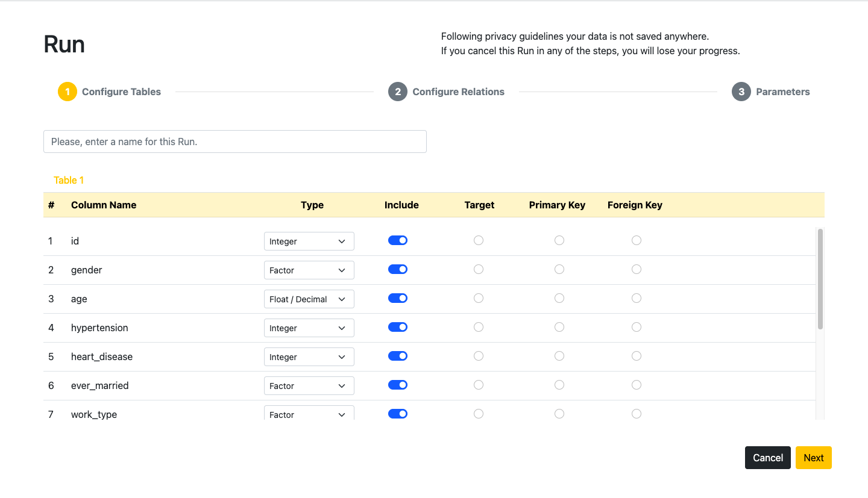Open the Type dropdown for id
868x498 pixels.
coord(309,241)
